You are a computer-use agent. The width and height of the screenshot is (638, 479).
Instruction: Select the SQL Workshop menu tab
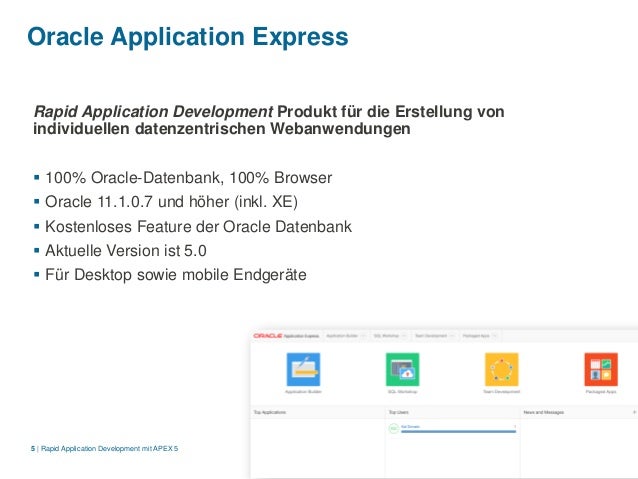tap(386, 336)
